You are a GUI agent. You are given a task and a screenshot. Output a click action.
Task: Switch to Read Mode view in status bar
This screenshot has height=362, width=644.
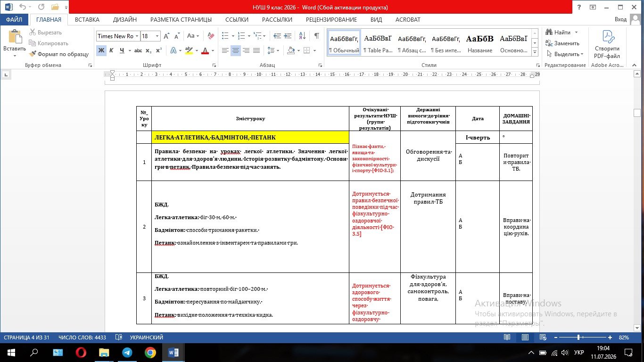[x=507, y=337]
